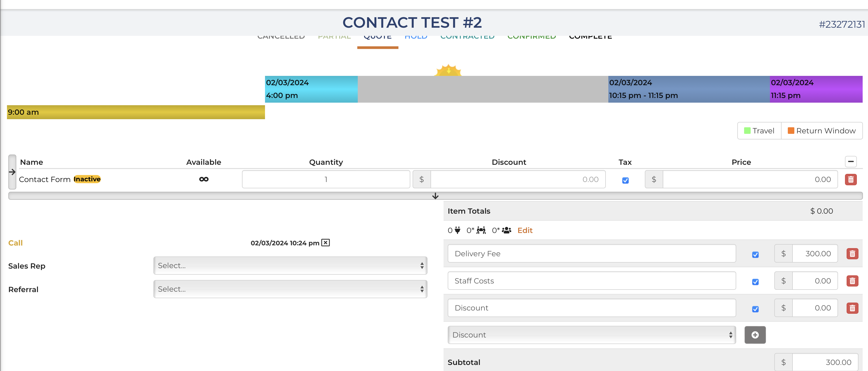Click the right arrow beside Contact Form
The image size is (868, 371).
[x=12, y=172]
